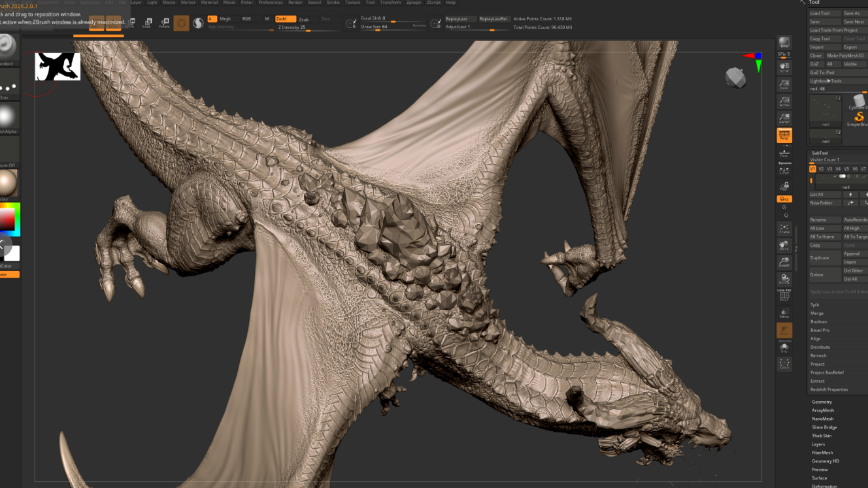Select the Scale gizmo icon in top toolbar
Image resolution: width=868 pixels, height=488 pixels.
(147, 24)
